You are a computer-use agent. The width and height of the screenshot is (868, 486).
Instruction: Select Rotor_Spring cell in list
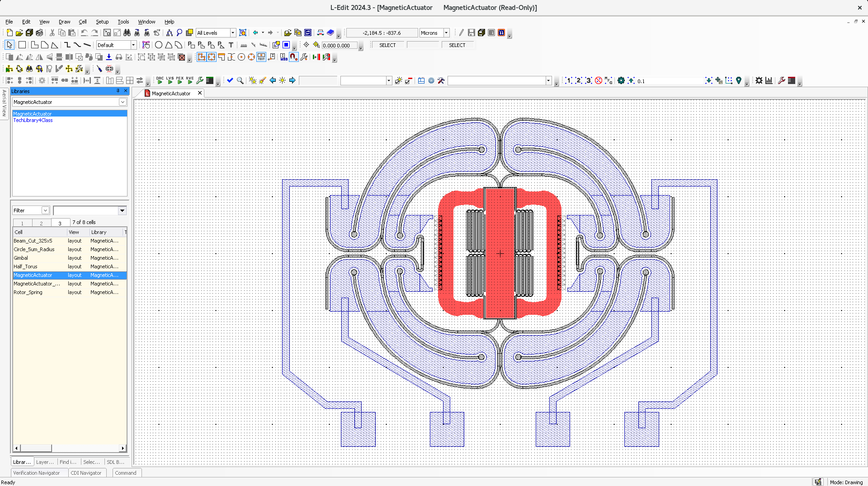[28, 292]
